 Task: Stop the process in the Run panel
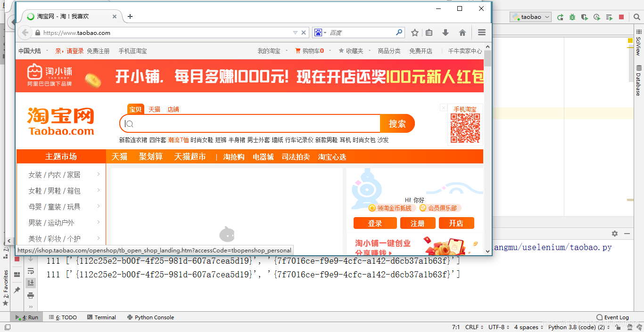click(x=17, y=259)
